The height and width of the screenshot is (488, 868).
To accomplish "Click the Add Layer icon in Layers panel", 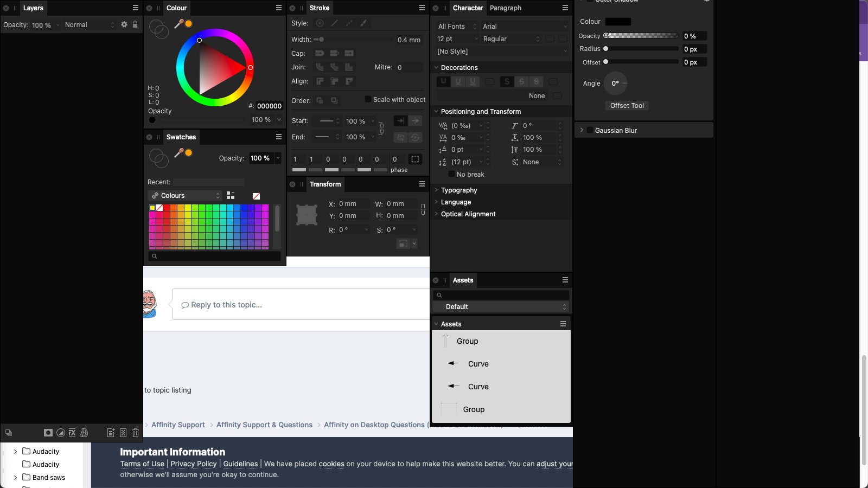I will (111, 433).
